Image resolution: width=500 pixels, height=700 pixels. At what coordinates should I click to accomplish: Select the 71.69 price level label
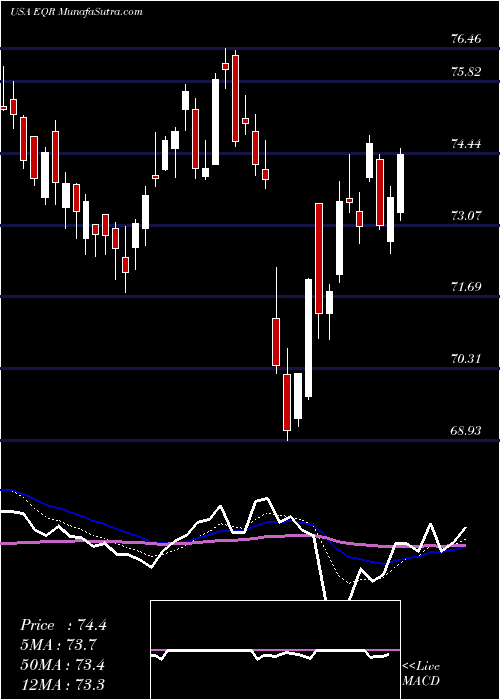pyautogui.click(x=466, y=287)
